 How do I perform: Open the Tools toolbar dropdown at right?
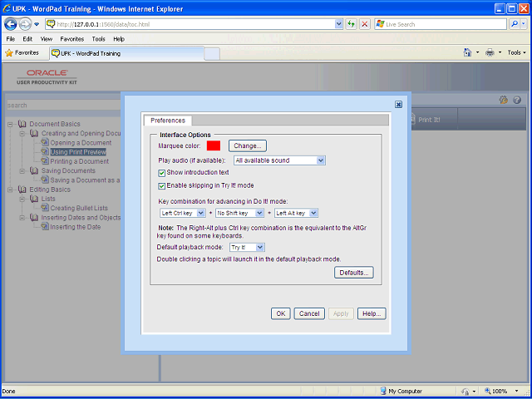pos(516,52)
